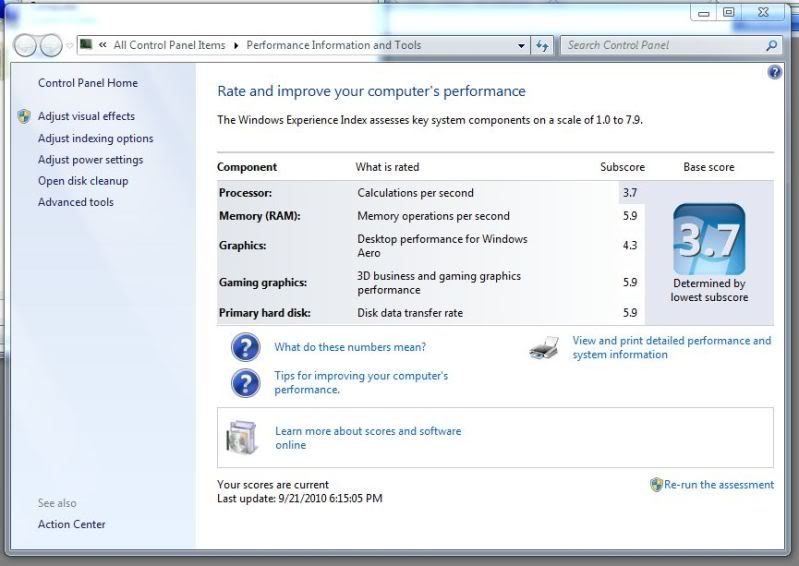Click the shield icon next to Adjust visual effects
The width and height of the screenshot is (799, 566).
[24, 116]
